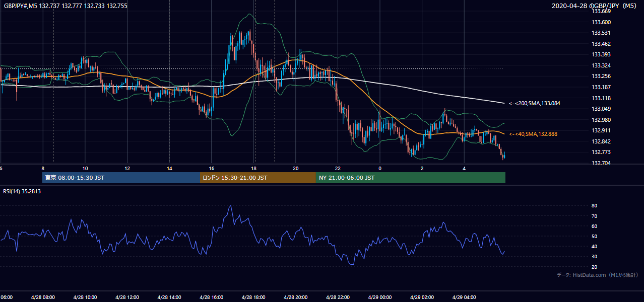Viewport: 644px width, 302px height.
Task: Select the 40 SMA label reading 132.888
Action: pos(533,134)
